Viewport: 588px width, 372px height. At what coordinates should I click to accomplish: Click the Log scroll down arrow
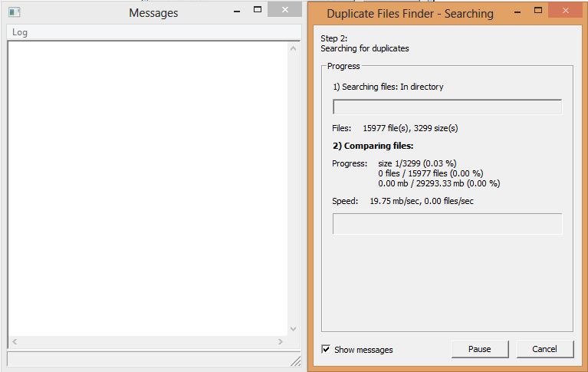click(294, 329)
